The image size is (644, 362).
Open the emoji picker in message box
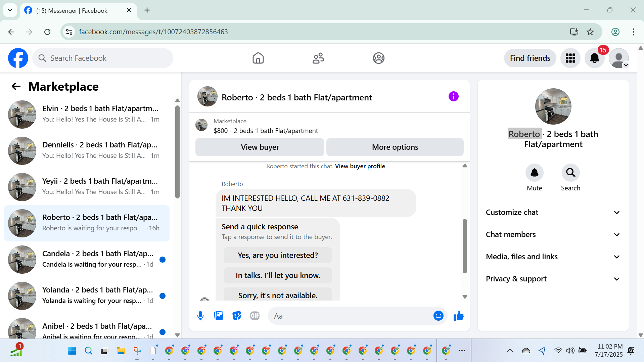pyautogui.click(x=438, y=316)
